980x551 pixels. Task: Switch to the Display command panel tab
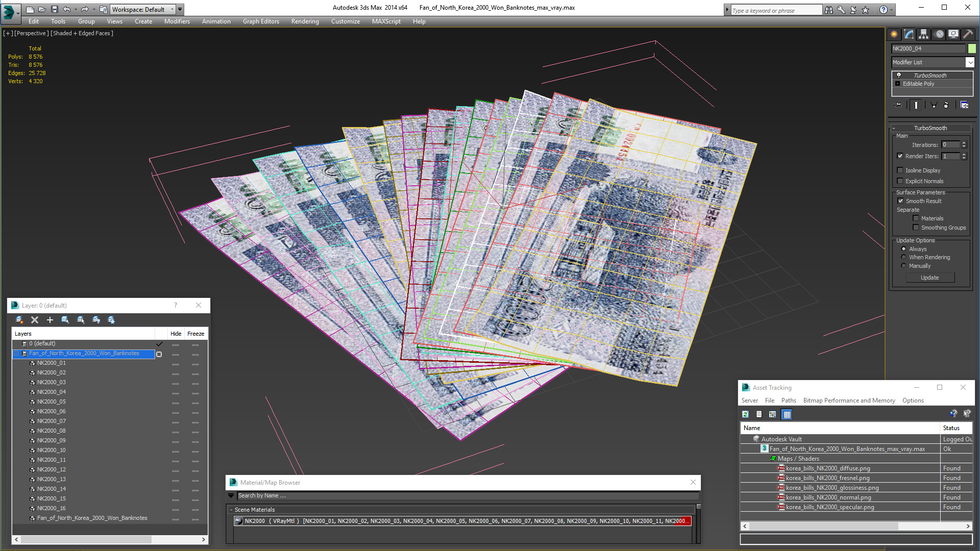(953, 34)
